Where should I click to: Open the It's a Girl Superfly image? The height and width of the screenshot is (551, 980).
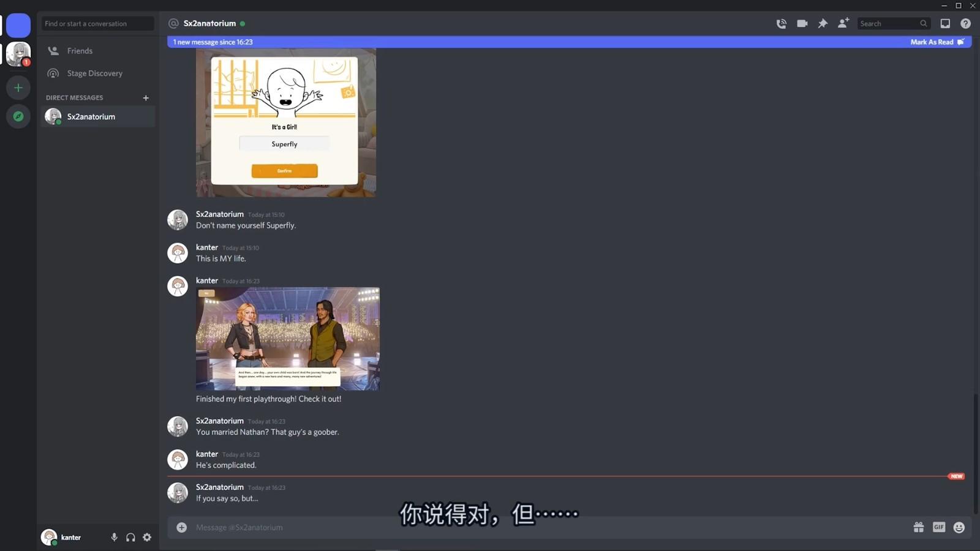285,122
